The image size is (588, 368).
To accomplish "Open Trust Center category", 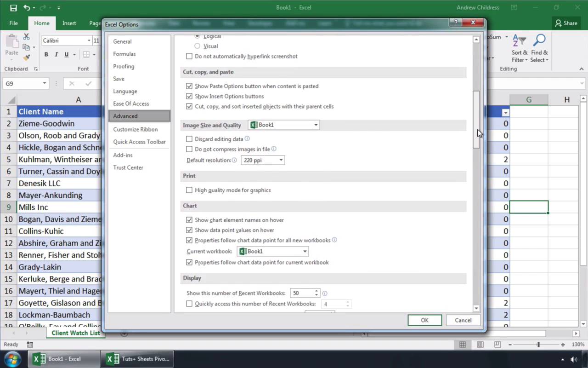I will tap(128, 167).
